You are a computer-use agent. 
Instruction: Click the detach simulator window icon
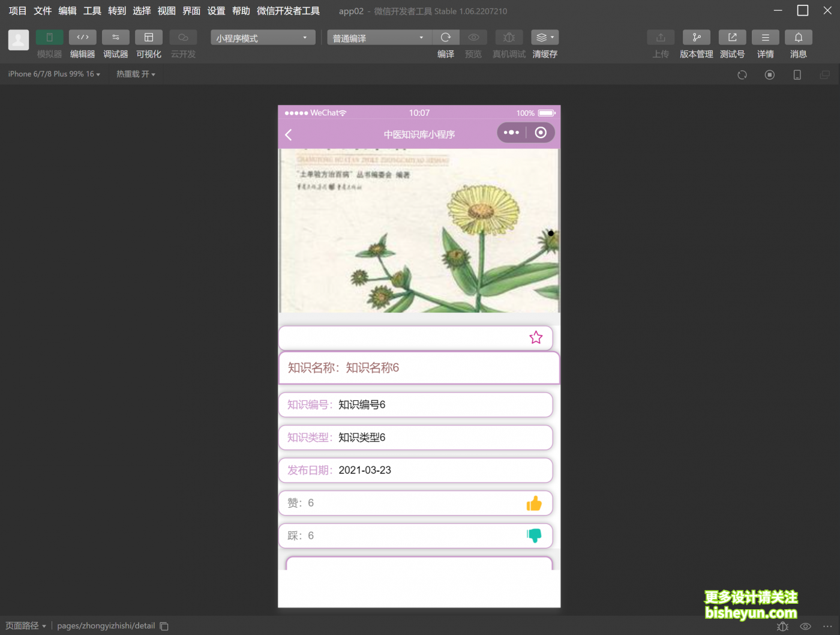click(825, 75)
